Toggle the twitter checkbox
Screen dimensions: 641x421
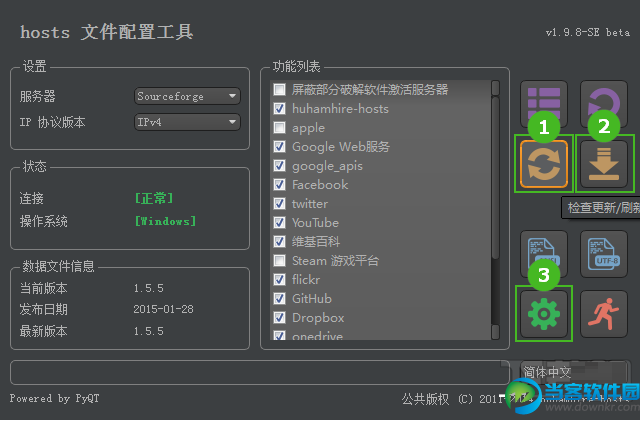tap(280, 204)
